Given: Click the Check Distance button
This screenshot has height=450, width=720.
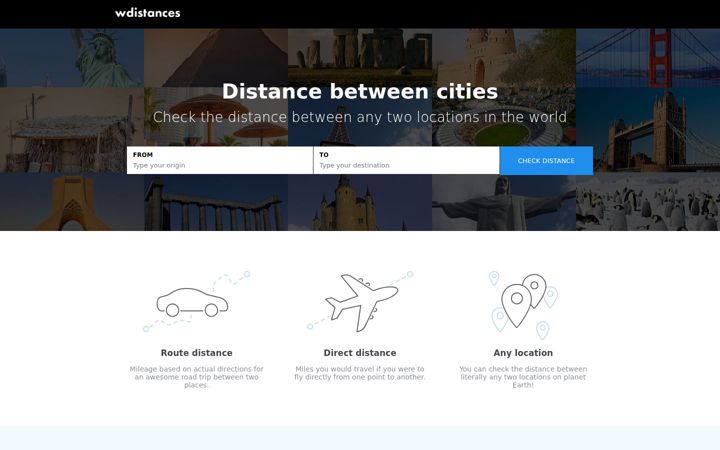Looking at the screenshot, I should tap(546, 161).
